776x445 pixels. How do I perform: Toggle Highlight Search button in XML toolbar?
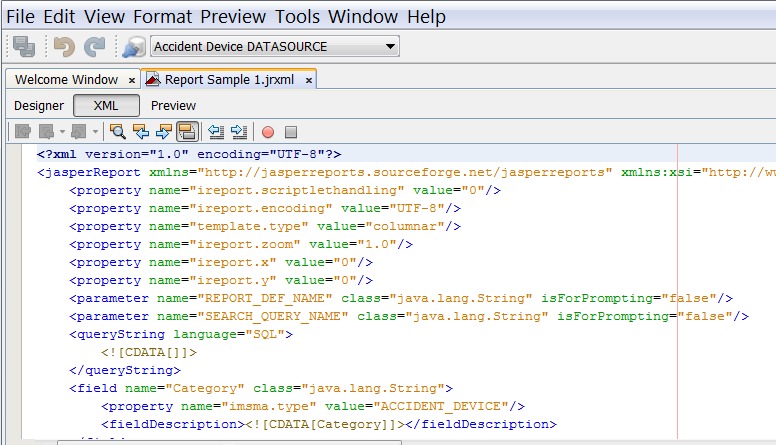pyautogui.click(x=186, y=131)
